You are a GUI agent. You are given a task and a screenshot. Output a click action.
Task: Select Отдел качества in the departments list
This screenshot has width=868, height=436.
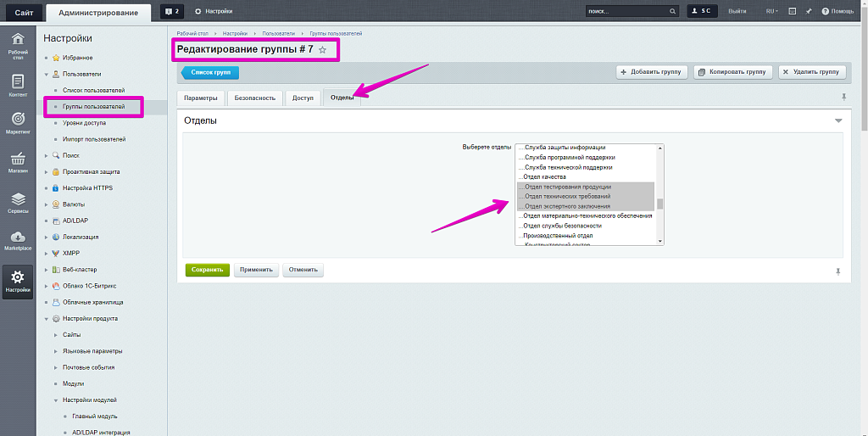[x=545, y=176]
